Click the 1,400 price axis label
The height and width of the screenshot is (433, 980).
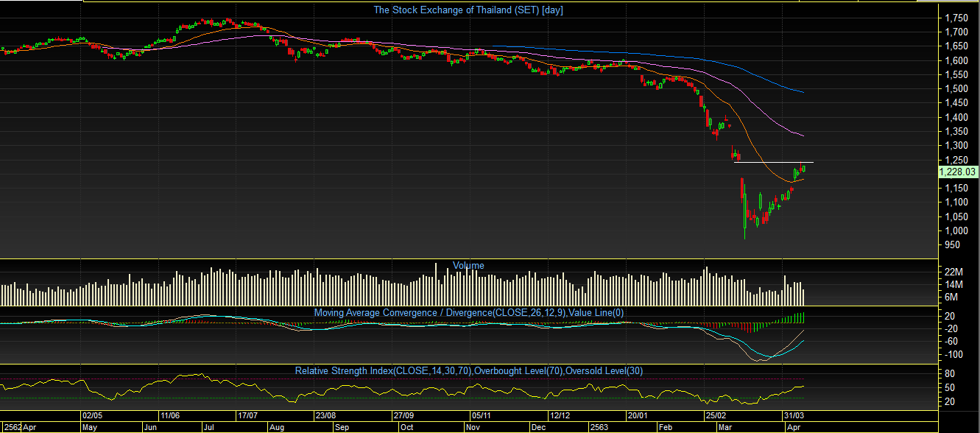pos(956,117)
